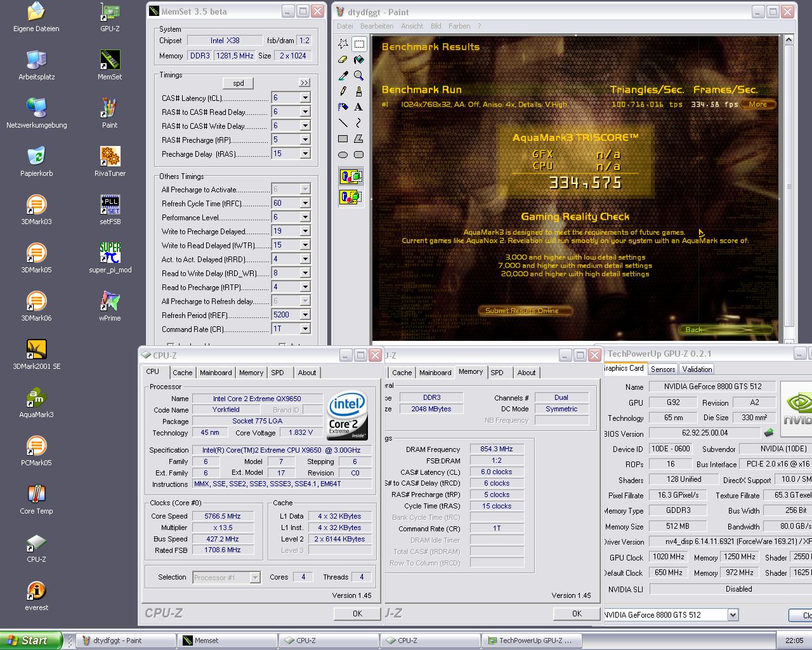Screen dimensions: 812x650
Task: Open the Refresh Cycle Time (tRFC) dropdown
Action: (305, 203)
